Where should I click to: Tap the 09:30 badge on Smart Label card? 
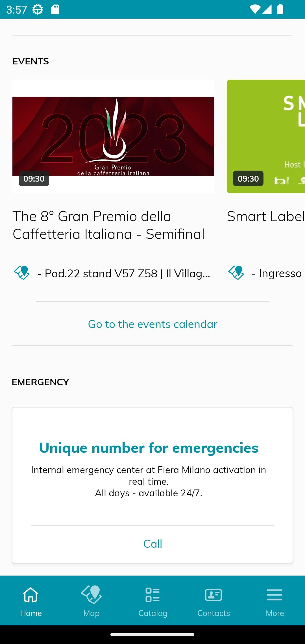tap(248, 179)
